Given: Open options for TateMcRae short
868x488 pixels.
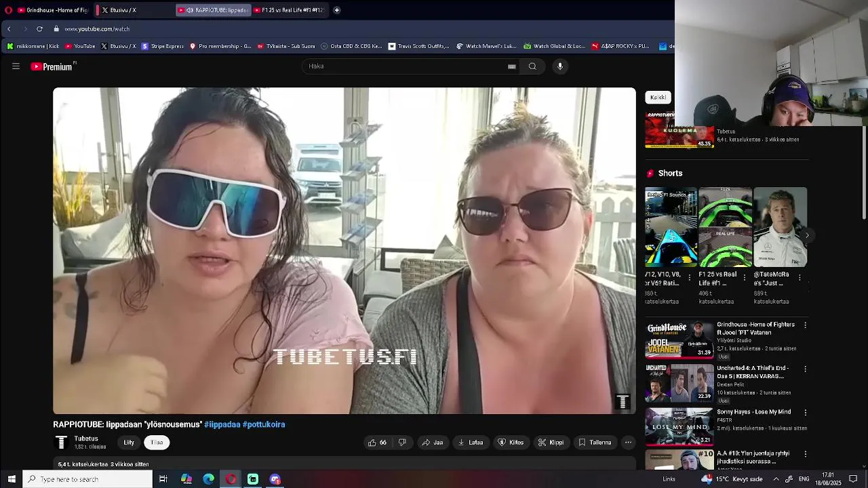Looking at the screenshot, I should click(x=800, y=278).
